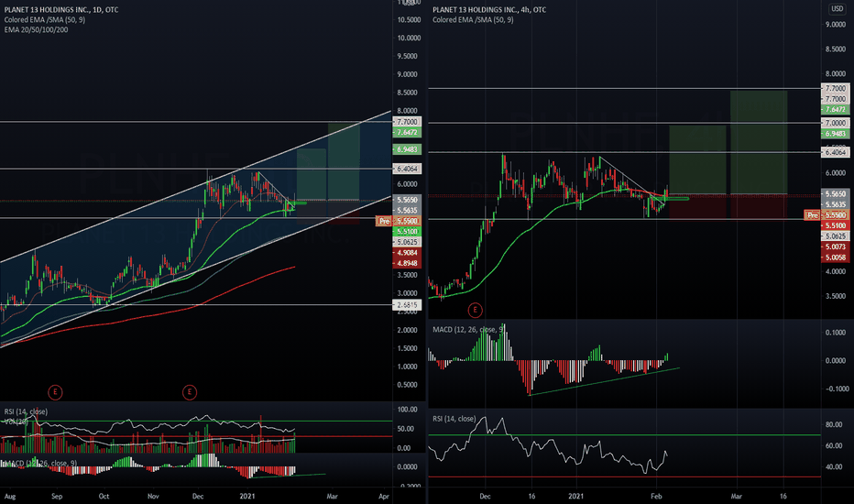Image resolution: width=854 pixels, height=504 pixels.
Task: Click Oct on the daily chart time axis
Action: click(104, 497)
